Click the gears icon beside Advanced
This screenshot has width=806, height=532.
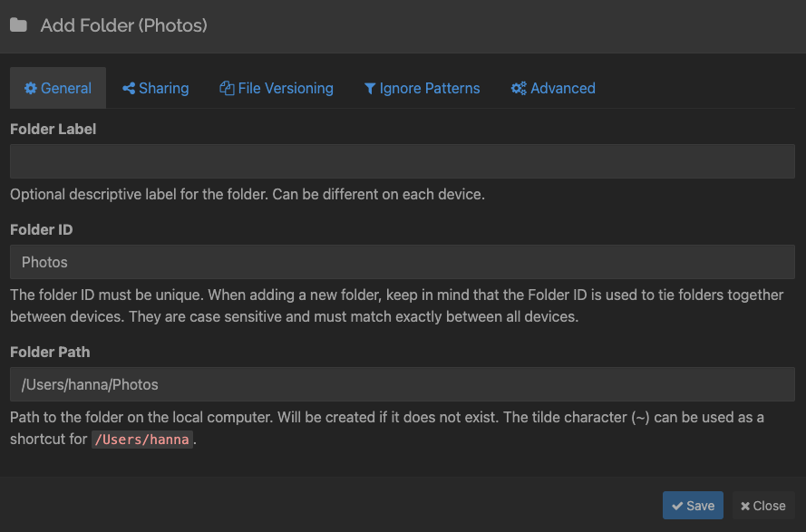[519, 89]
